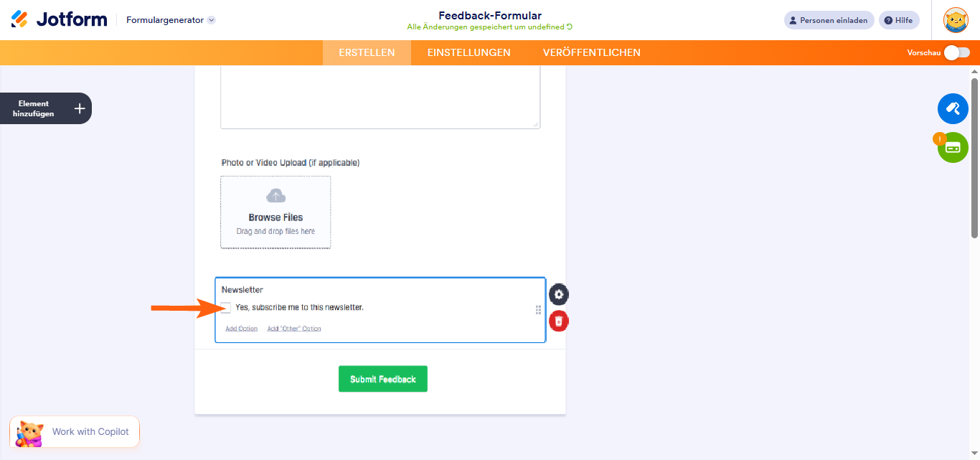Click Browse Files in the upload field
The height and width of the screenshot is (460, 980).
tap(275, 217)
